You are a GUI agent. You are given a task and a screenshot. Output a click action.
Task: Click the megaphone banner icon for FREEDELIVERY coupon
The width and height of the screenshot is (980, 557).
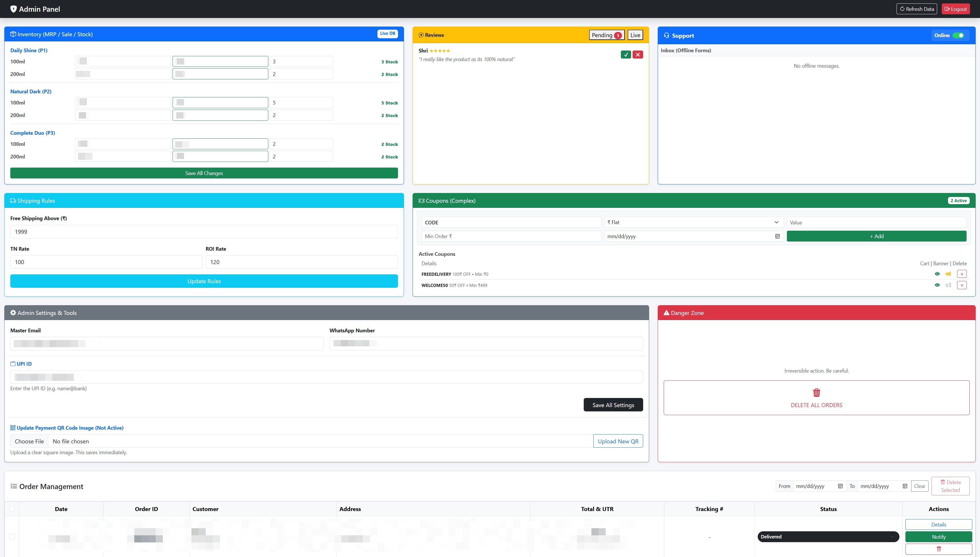(x=948, y=274)
